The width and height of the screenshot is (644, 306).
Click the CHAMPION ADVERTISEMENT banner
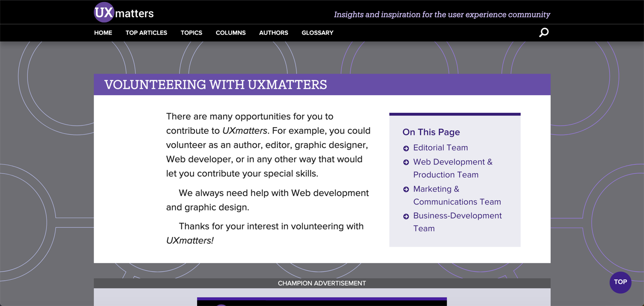[322, 283]
